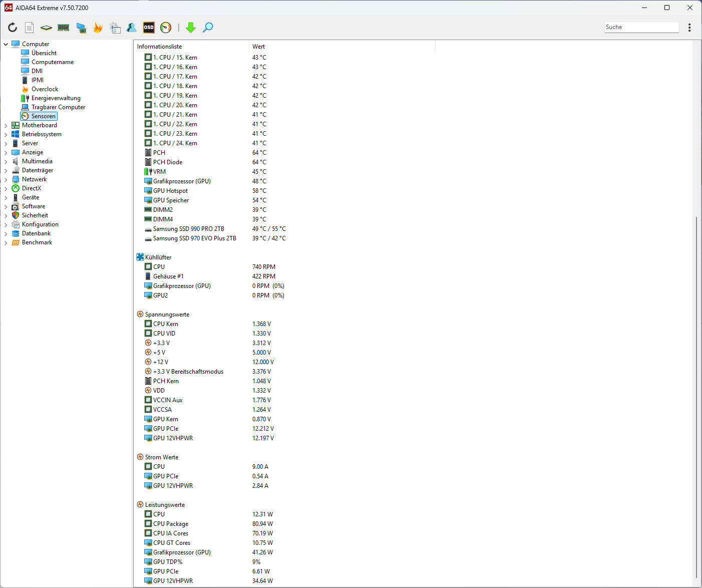Expand the Software tree node

[x=6, y=206]
